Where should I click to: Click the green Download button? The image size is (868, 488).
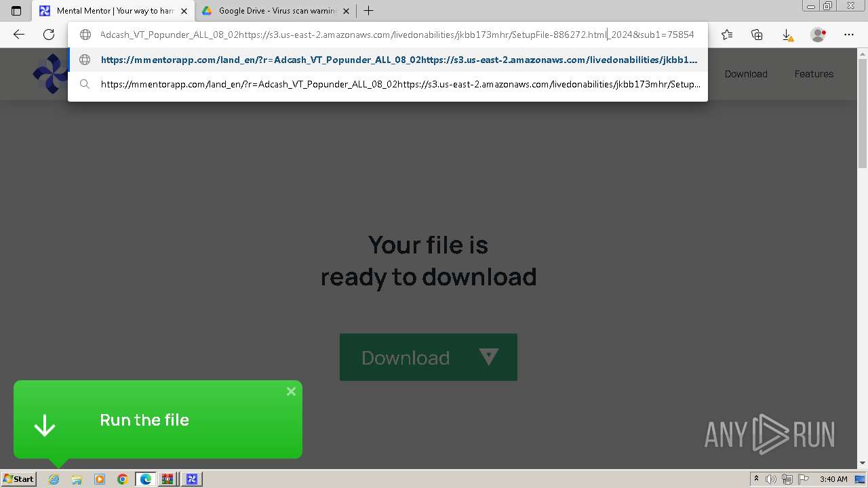coord(429,357)
